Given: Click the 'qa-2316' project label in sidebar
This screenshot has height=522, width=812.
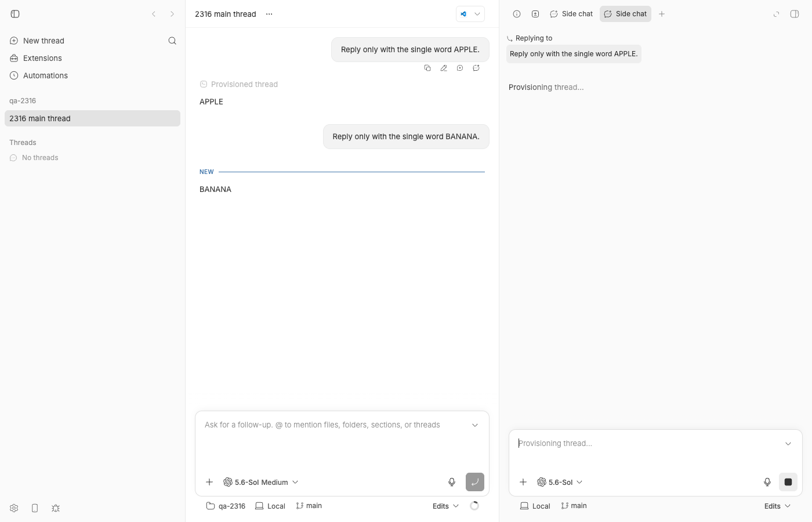Looking at the screenshot, I should pos(23,101).
